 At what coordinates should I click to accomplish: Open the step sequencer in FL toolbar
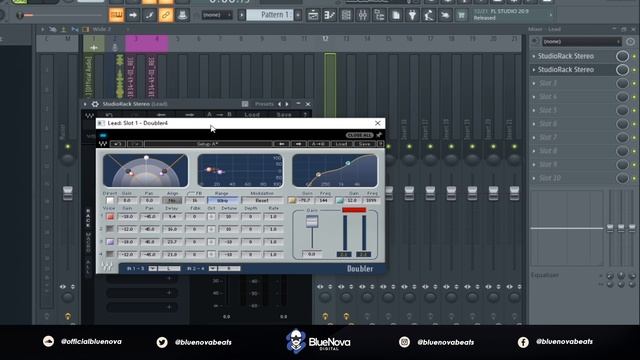(x=346, y=15)
